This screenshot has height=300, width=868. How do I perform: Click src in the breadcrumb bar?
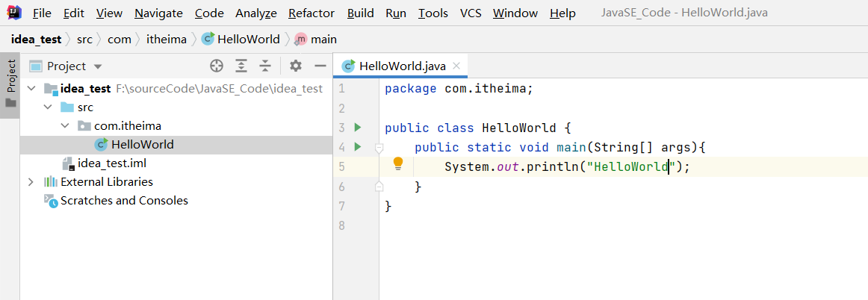point(84,40)
